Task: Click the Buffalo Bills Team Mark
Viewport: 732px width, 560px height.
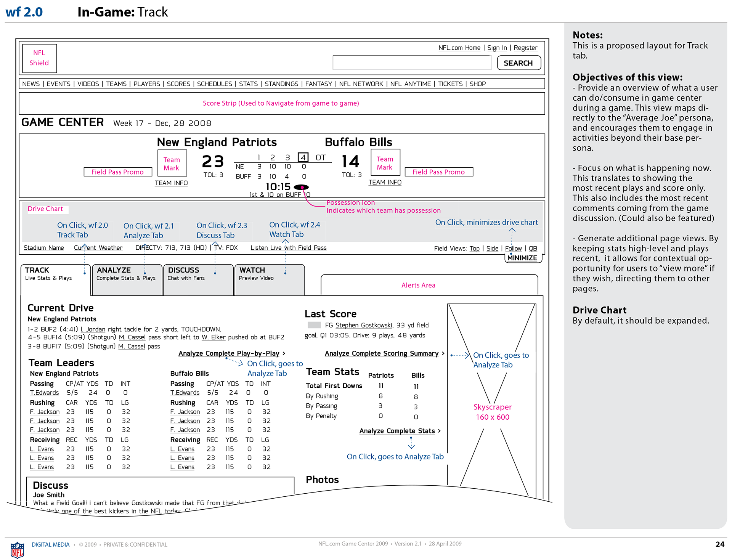Action: tap(385, 163)
